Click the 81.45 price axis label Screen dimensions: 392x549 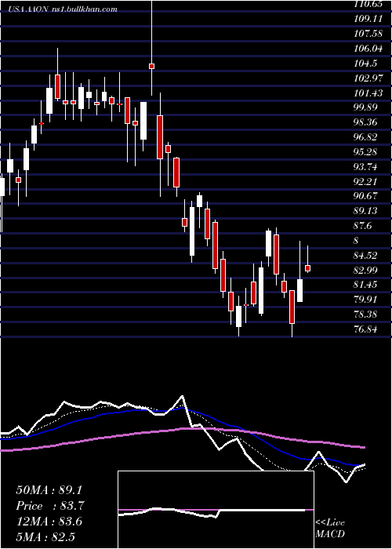366,285
